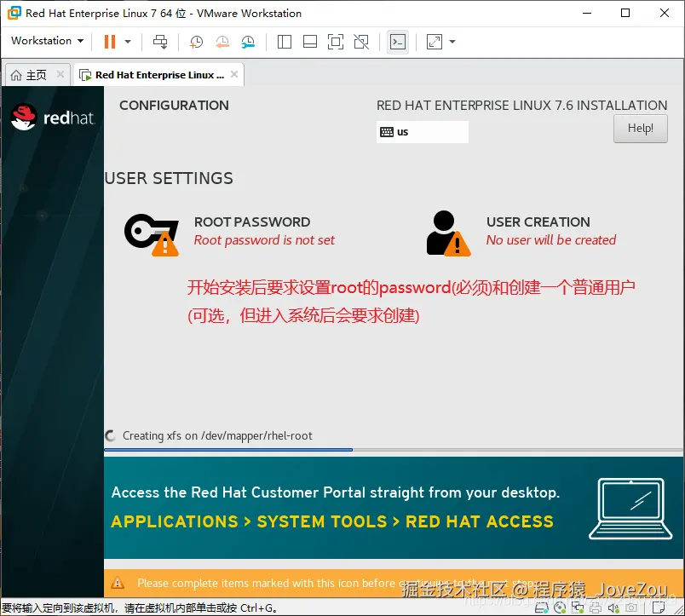Click the sound card status icon
Viewport: 685px width, 616px height.
point(613,607)
